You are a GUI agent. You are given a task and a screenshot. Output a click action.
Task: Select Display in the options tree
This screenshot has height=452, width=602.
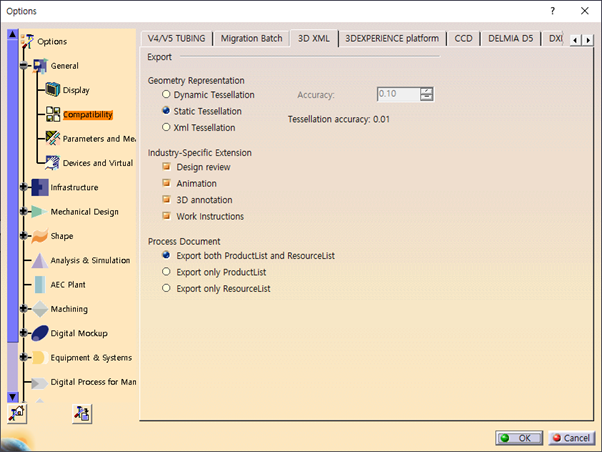76,90
